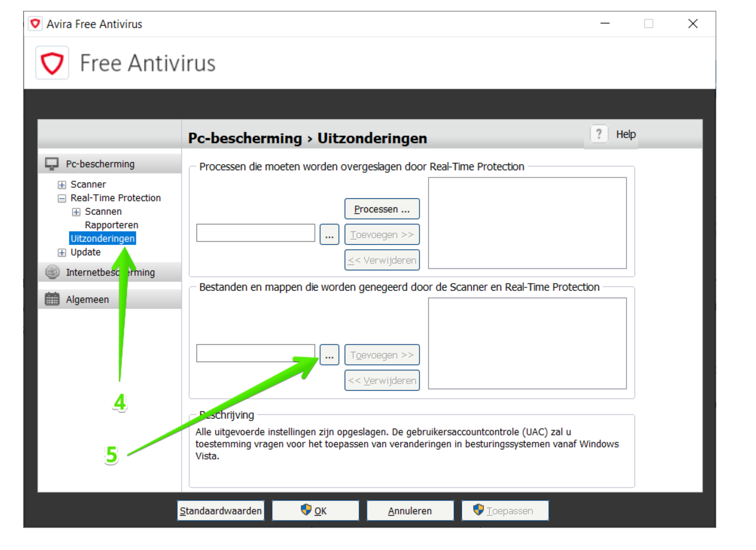Click the Standaardwaarden button
The image size is (756, 550).
(220, 511)
